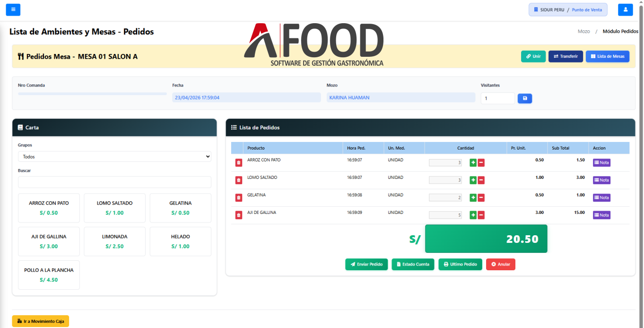Increase AJI DE GALLINA quantity

(473, 215)
